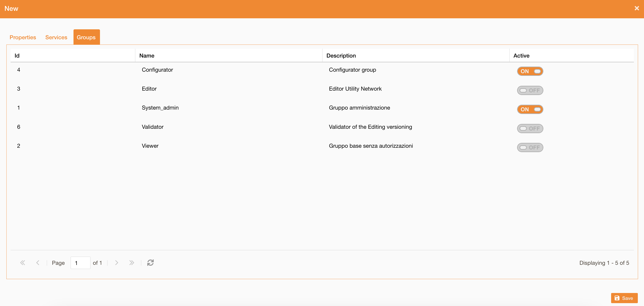The image size is (644, 306).
Task: Enable Active switch for Editor group
Action: point(530,90)
